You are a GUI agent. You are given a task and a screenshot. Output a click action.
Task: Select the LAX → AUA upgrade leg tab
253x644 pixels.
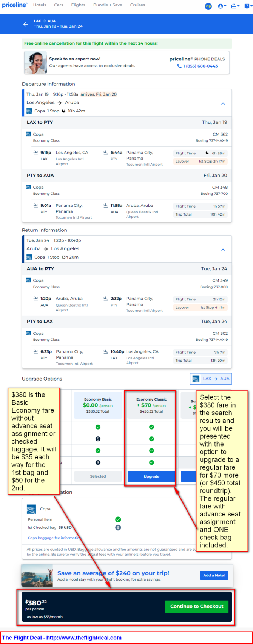pos(211,379)
